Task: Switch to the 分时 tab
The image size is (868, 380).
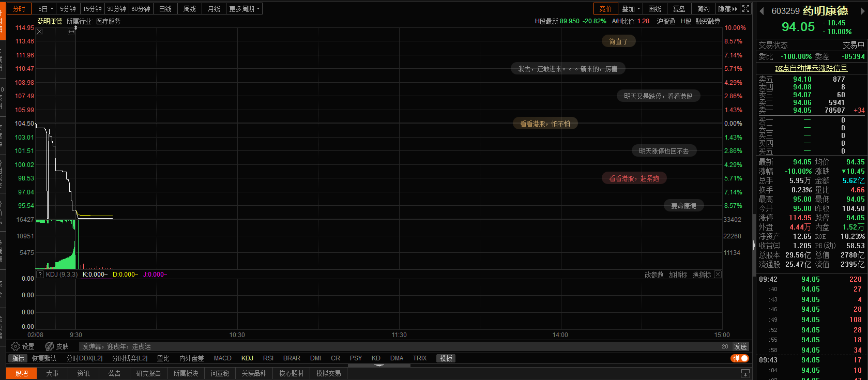Action: click(x=19, y=9)
